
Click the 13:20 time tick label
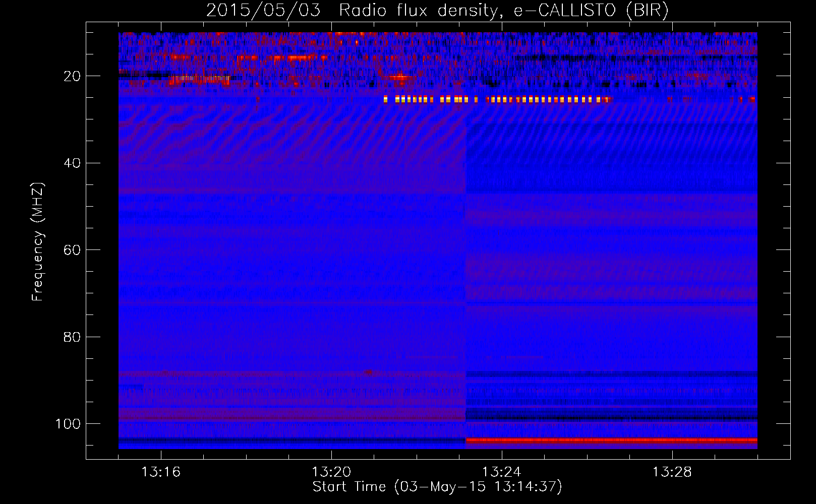click(331, 472)
